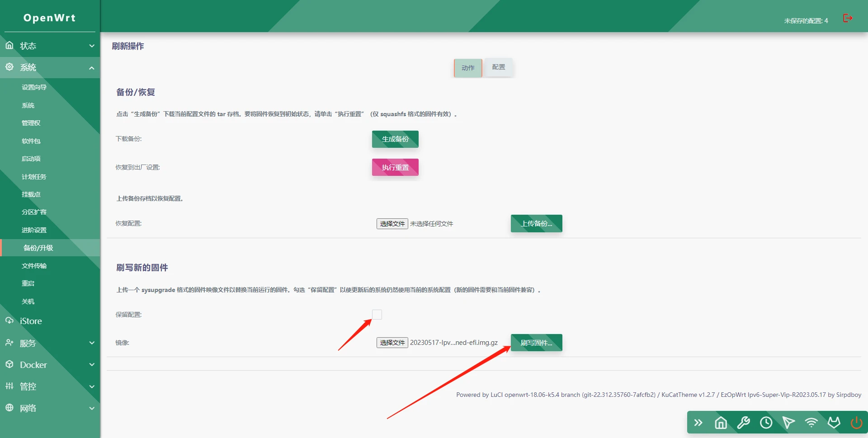868x438 pixels.
Task: Expand the 管控 menu chevron
Action: tap(92, 386)
